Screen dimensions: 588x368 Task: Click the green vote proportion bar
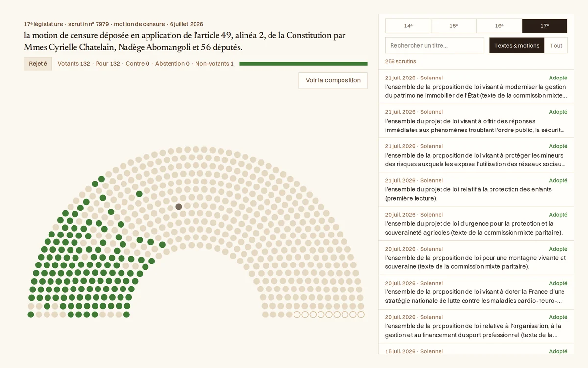coord(303,64)
